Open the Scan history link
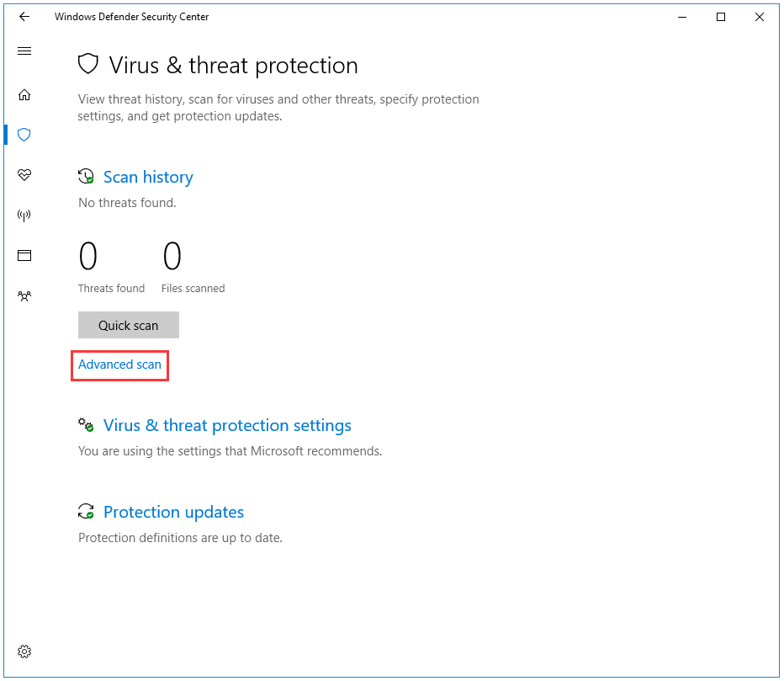The height and width of the screenshot is (681, 784). [x=148, y=177]
